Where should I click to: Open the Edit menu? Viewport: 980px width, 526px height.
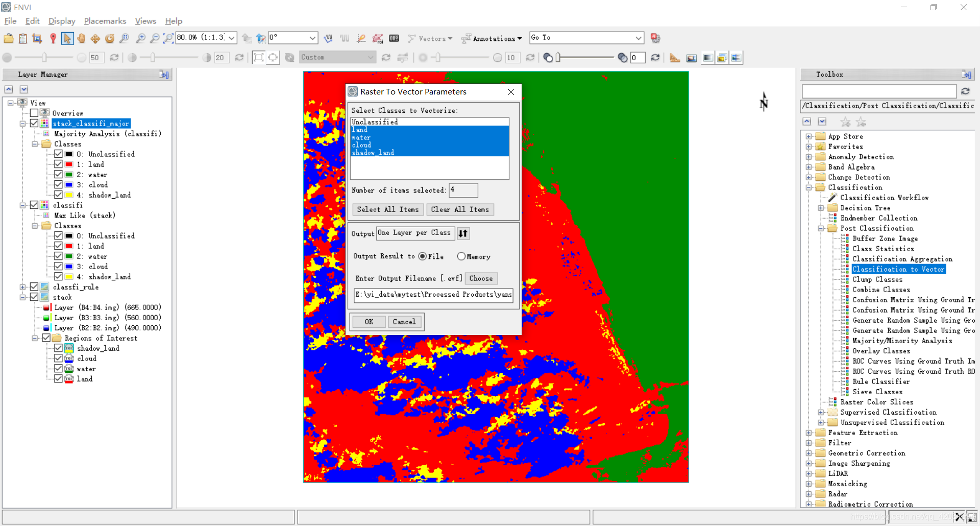pos(32,21)
